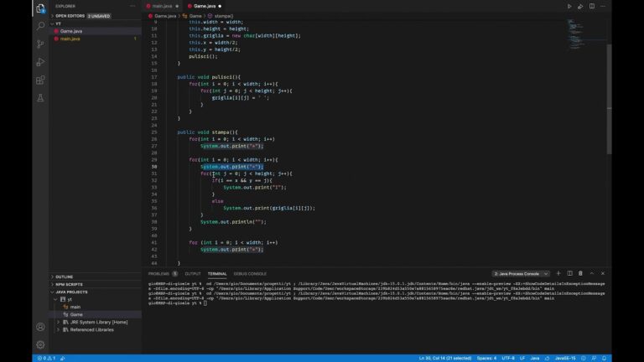Click the cursor position Ln 30, Col 14 indicator
Screen dimensions: 644x362
444,359
